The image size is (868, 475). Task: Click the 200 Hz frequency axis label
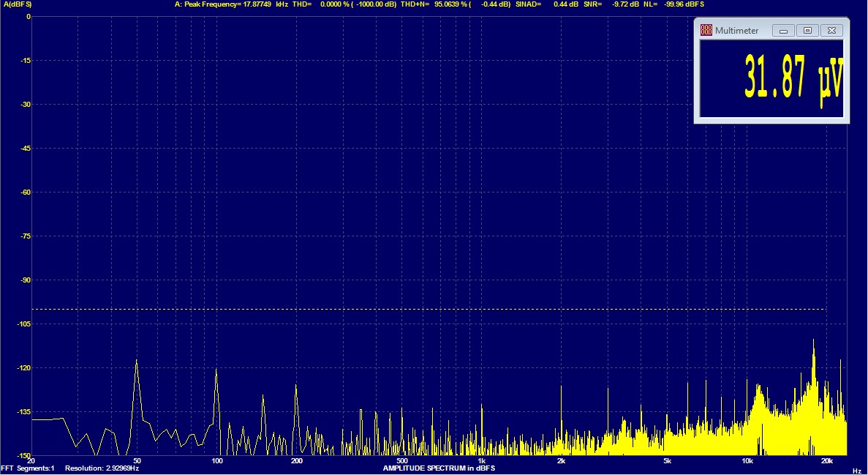click(297, 461)
